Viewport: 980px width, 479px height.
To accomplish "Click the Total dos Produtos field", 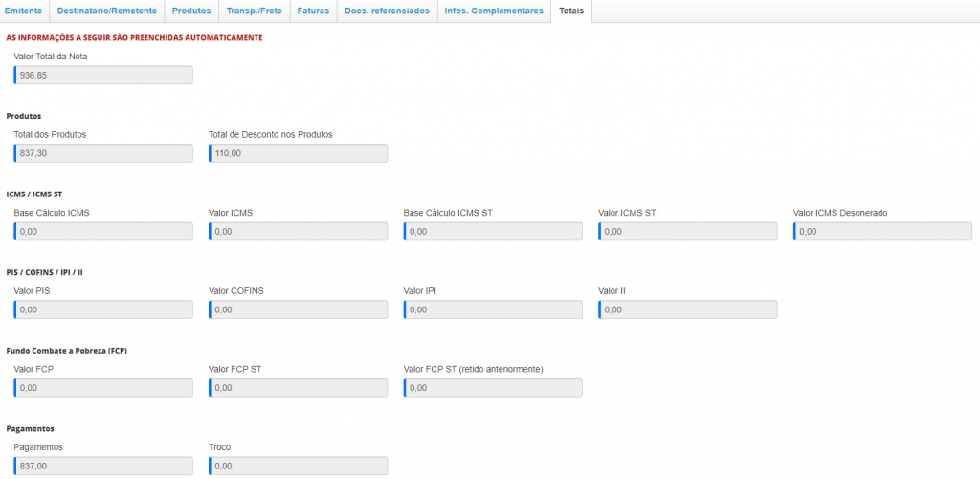I will point(103,153).
